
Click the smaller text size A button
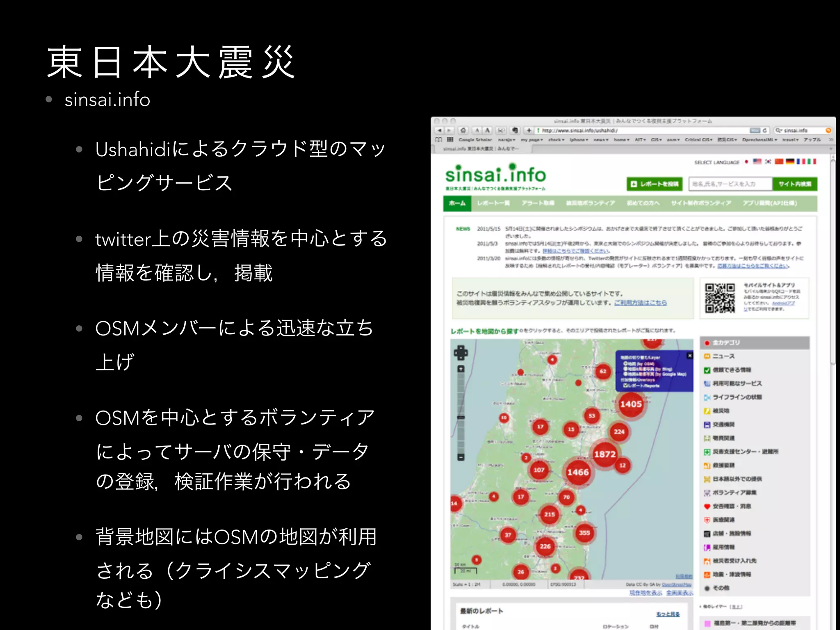tap(477, 130)
